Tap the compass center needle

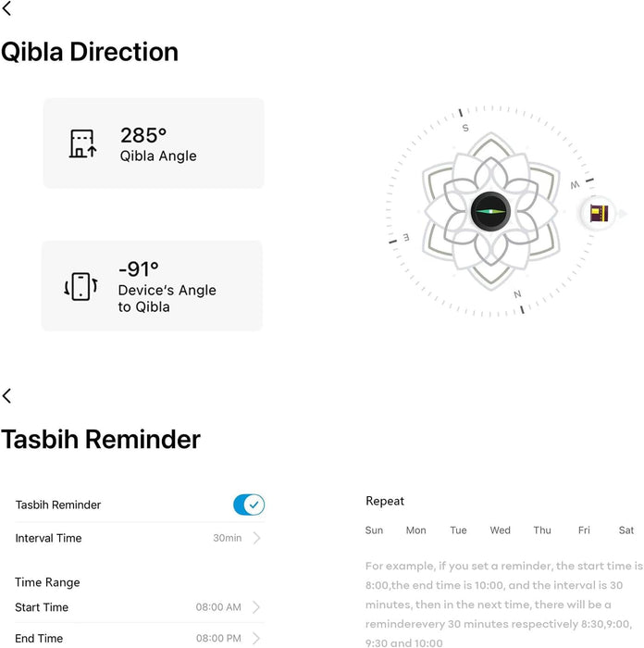[x=490, y=212]
